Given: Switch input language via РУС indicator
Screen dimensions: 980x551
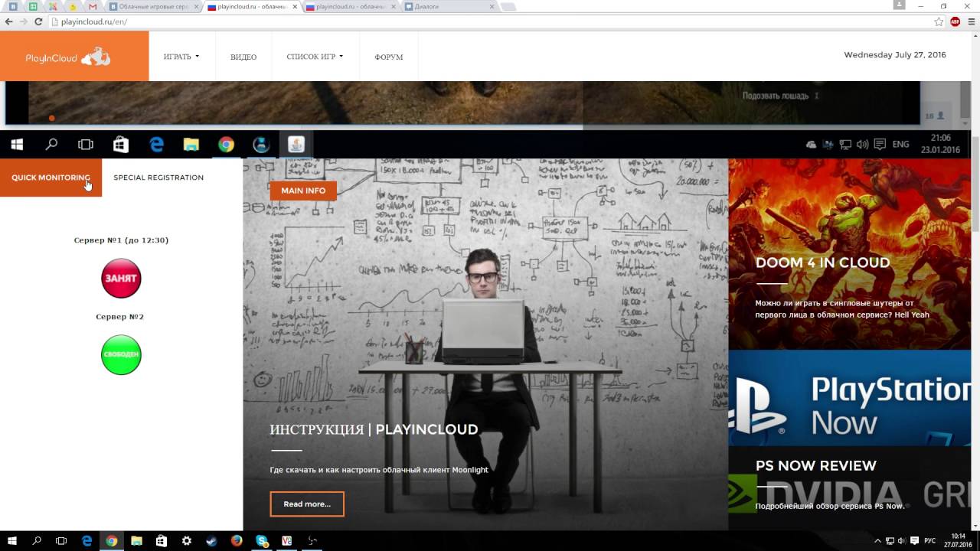Looking at the screenshot, I should 929,540.
